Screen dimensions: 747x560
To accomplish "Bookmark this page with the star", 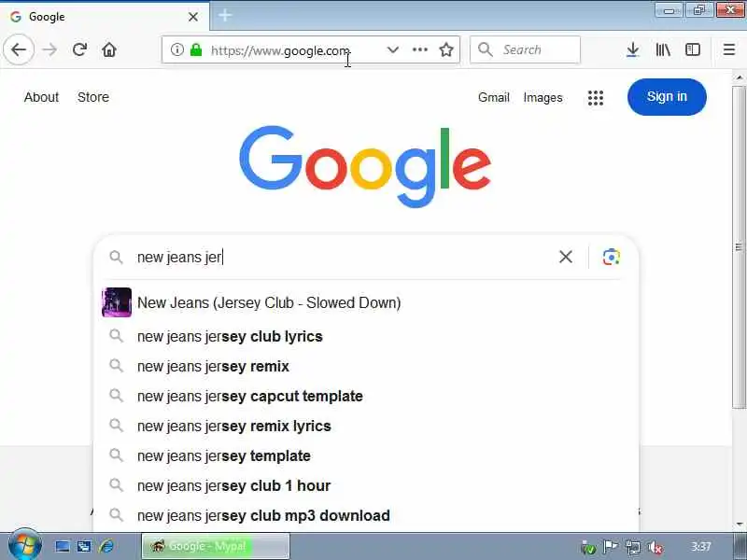I will click(446, 49).
